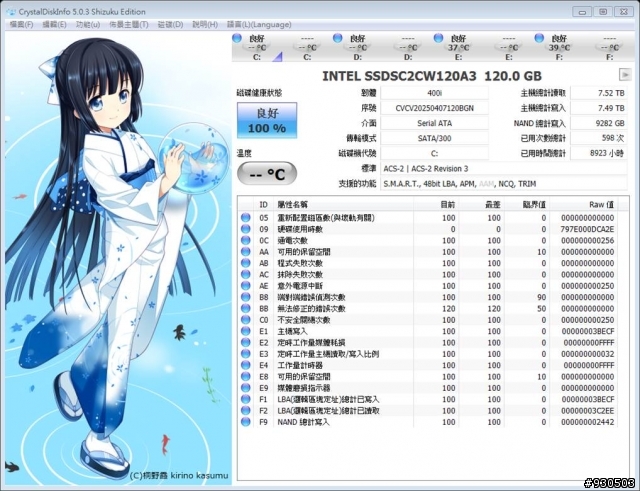640x491 pixels.
Task: Click the -- °C temperature button
Action: [267, 173]
